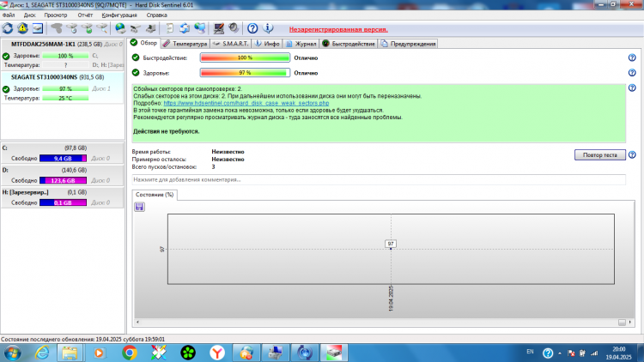Click the monitor with pen toolbar icon

(218, 28)
